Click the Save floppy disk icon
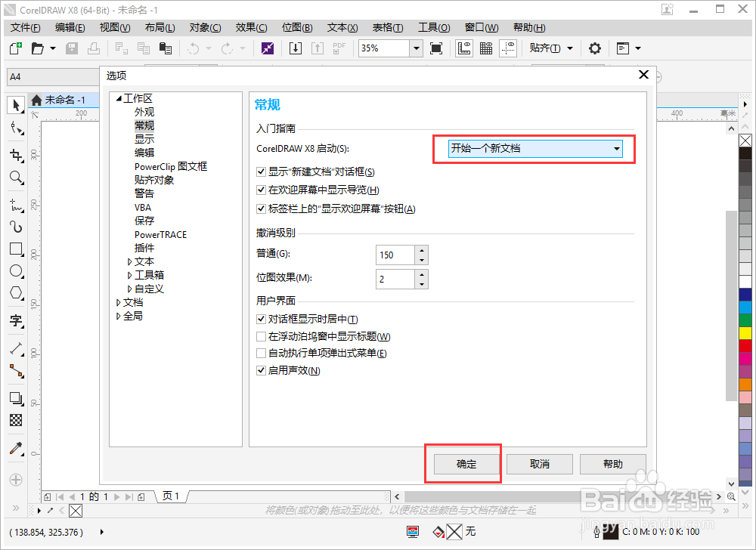 coord(72,48)
